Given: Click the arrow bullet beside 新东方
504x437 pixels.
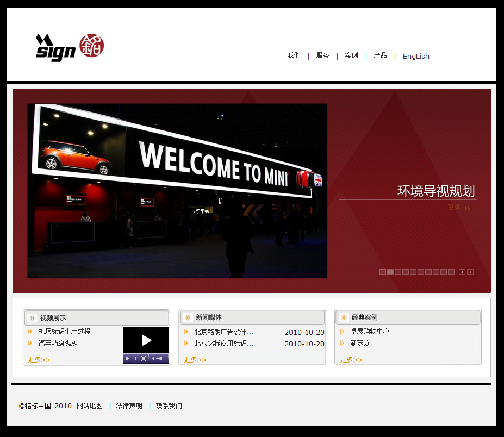Looking at the screenshot, I should [341, 343].
